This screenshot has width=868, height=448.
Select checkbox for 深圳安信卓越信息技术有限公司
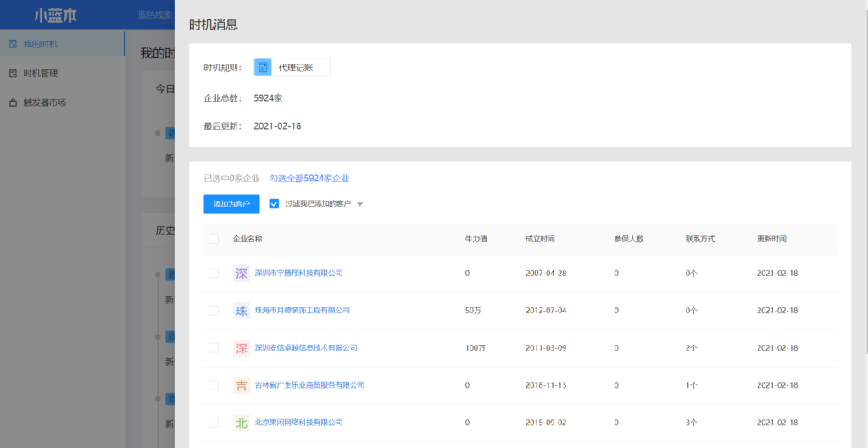point(214,348)
